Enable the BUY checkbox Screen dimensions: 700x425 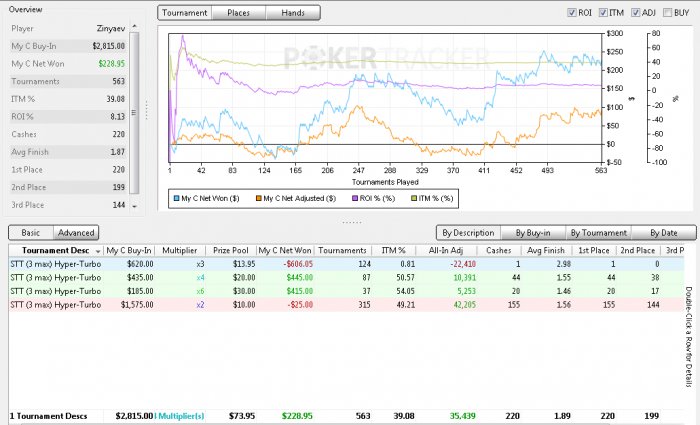(670, 13)
